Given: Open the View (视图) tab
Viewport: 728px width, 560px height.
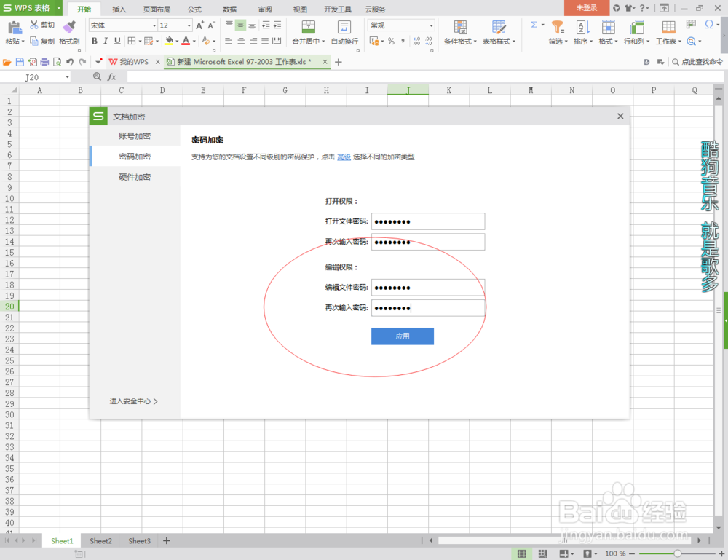Looking at the screenshot, I should [x=300, y=9].
